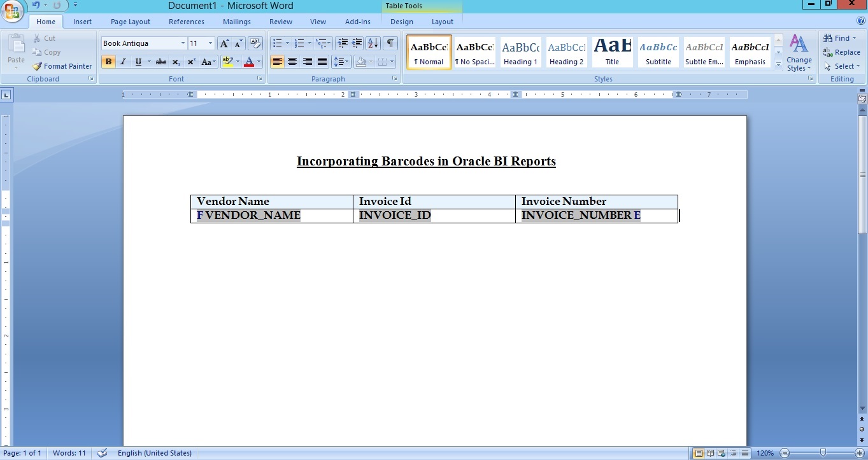Image resolution: width=868 pixels, height=460 pixels.
Task: Open the Line Spacing dropdown
Action: pos(341,62)
